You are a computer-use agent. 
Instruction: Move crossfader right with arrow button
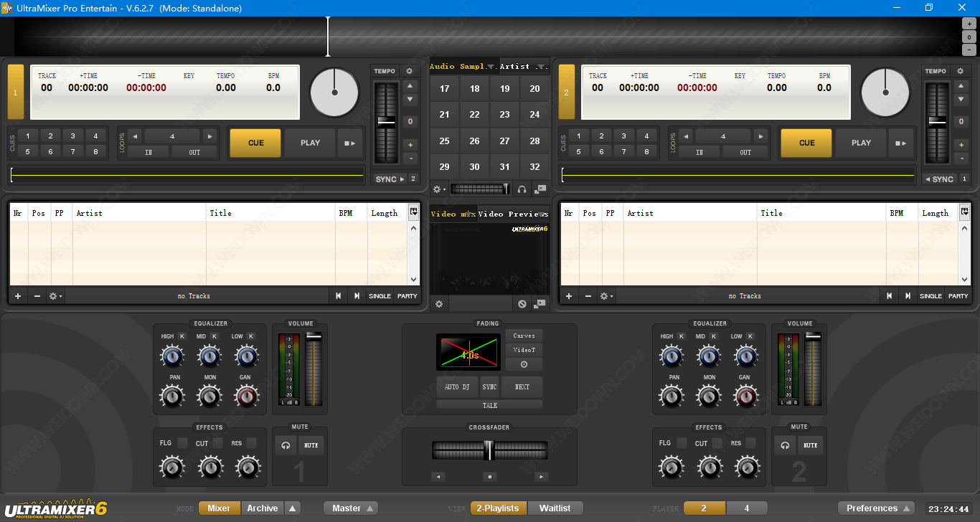[542, 477]
